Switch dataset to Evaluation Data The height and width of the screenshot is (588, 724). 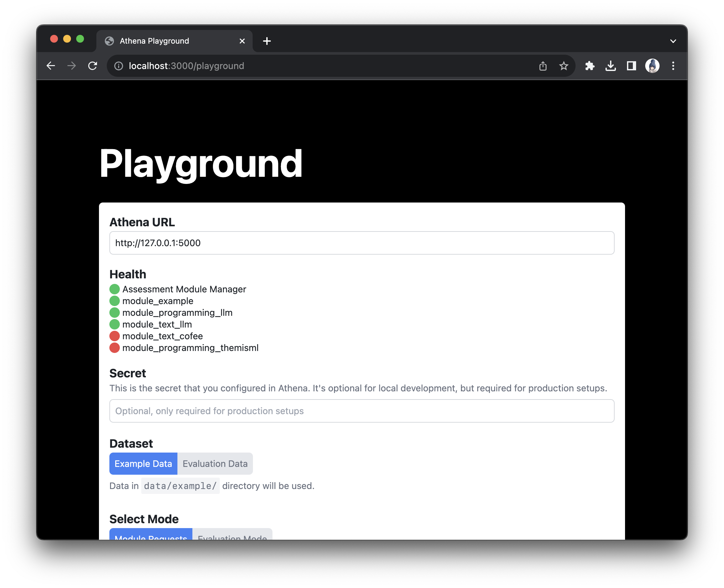pyautogui.click(x=215, y=463)
